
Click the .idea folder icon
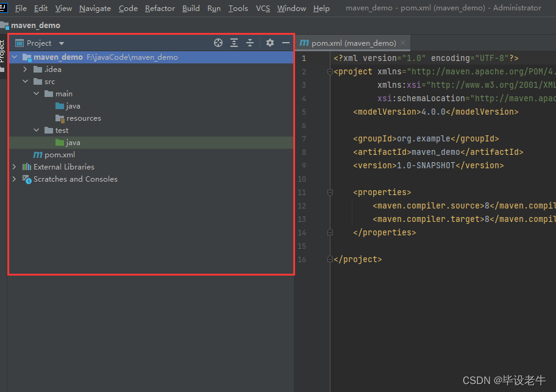click(x=38, y=69)
